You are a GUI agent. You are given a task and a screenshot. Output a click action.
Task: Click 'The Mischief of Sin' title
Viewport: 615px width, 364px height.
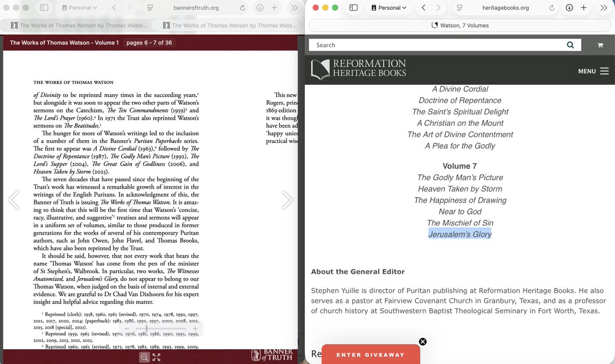460,223
